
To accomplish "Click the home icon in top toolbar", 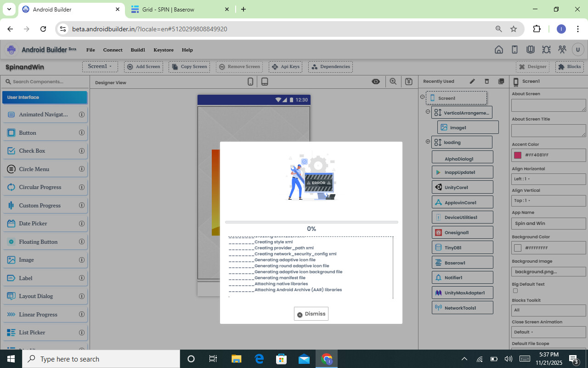I will coord(498,50).
